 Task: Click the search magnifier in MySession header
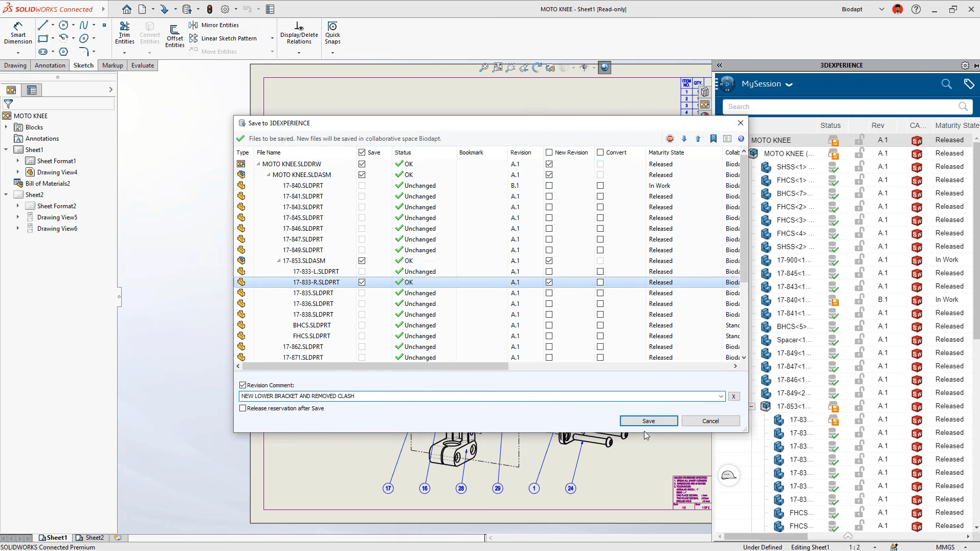(x=947, y=84)
